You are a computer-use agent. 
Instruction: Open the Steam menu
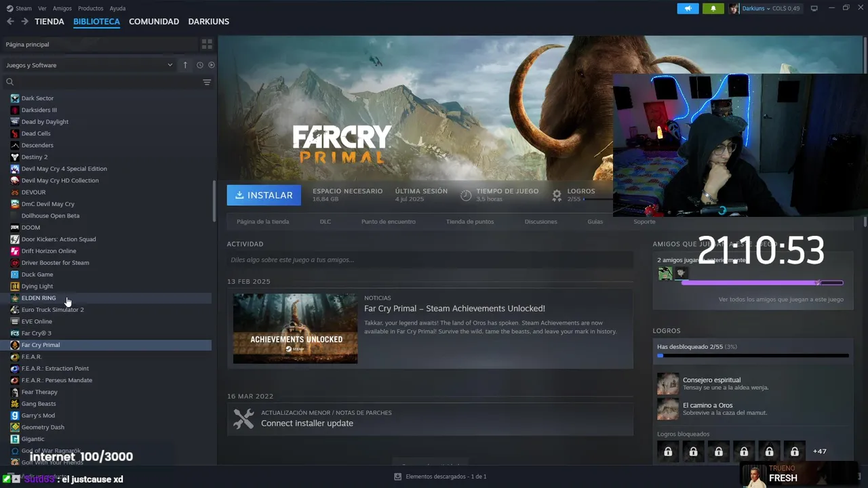coord(20,9)
